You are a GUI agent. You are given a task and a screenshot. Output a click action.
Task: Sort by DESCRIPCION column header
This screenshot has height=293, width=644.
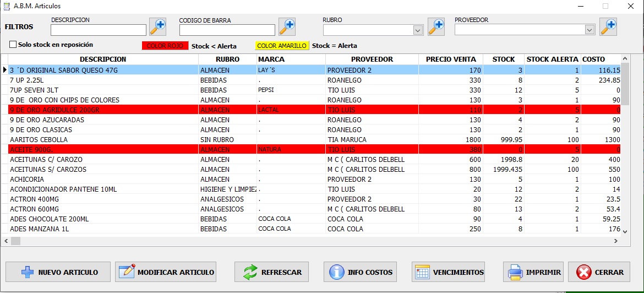click(103, 59)
